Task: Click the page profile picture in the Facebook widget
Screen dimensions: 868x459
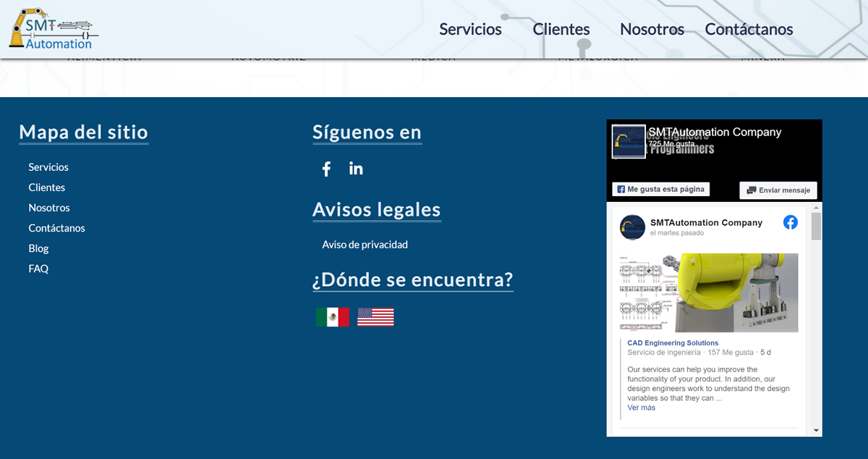Action: click(x=629, y=141)
